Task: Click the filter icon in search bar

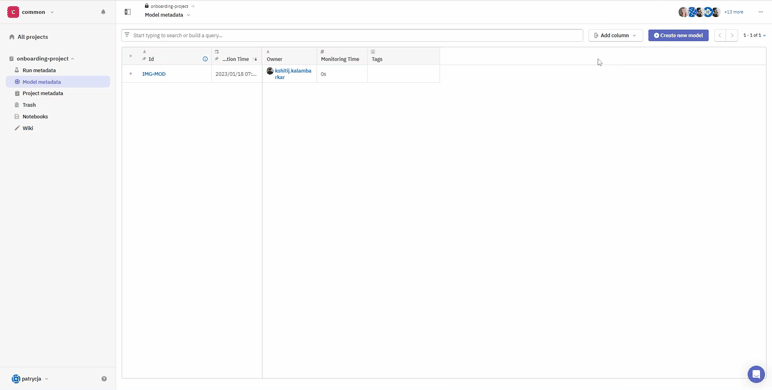Action: pyautogui.click(x=127, y=35)
